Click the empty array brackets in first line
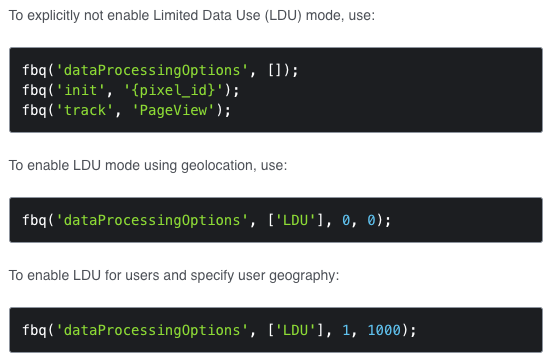Viewport: 553px width, 361px height. click(274, 71)
